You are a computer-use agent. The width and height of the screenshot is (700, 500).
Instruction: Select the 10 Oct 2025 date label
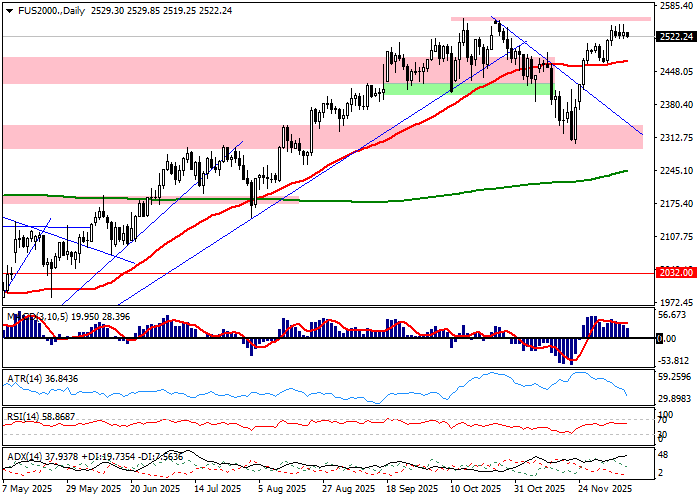pos(476,490)
